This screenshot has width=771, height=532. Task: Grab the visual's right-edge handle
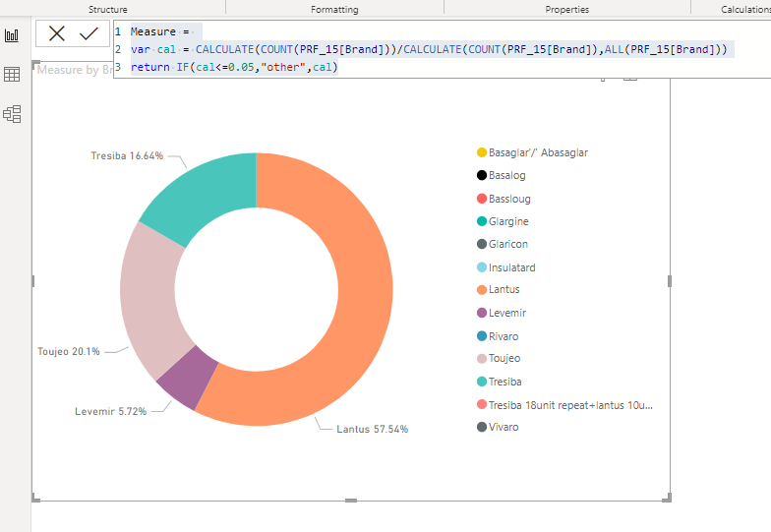[670, 281]
